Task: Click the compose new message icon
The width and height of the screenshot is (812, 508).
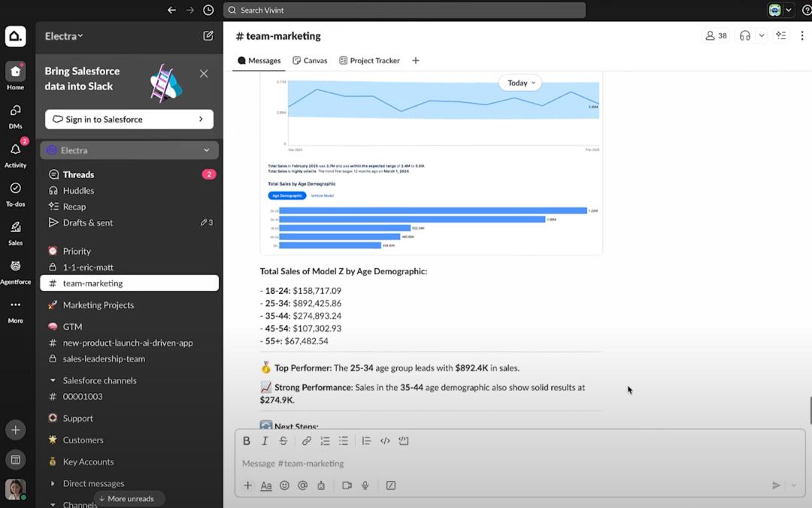Action: tap(208, 35)
